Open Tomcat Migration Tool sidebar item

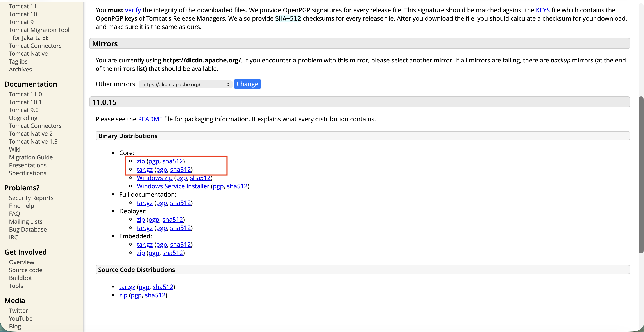[x=39, y=30]
